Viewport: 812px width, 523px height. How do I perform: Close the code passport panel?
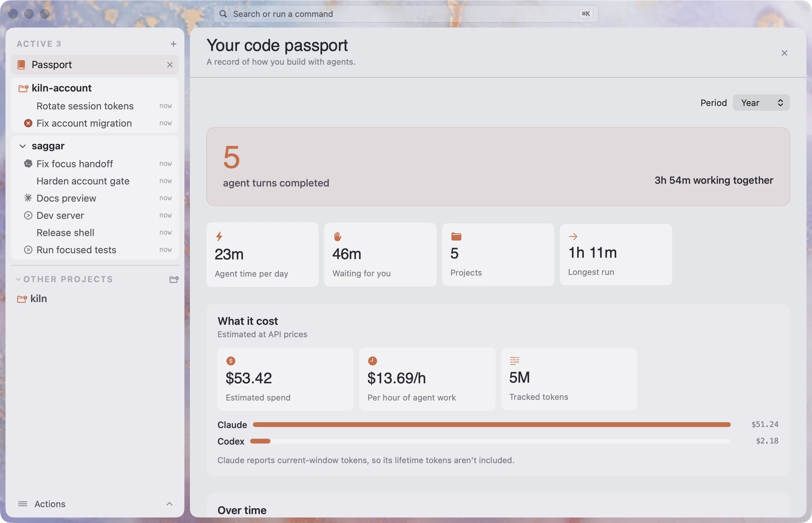point(784,53)
